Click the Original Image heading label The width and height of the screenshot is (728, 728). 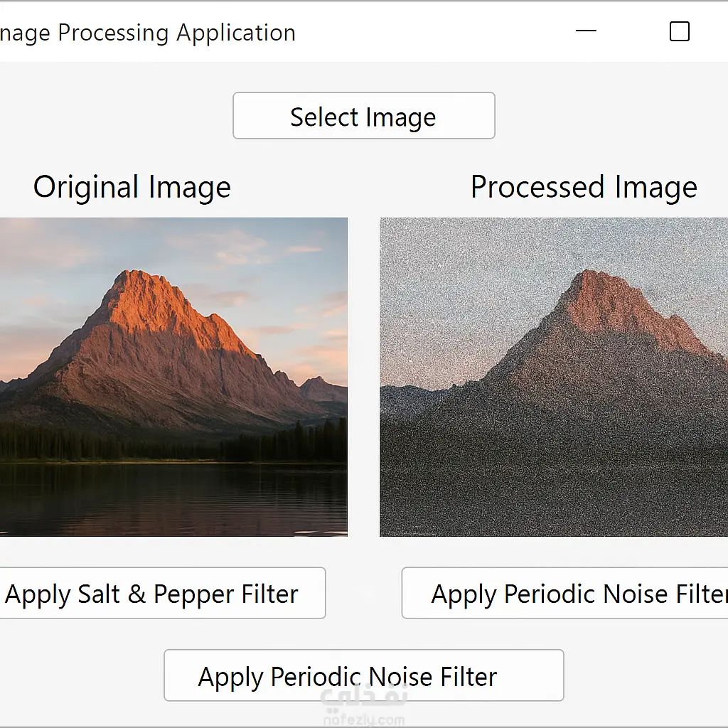point(132,187)
